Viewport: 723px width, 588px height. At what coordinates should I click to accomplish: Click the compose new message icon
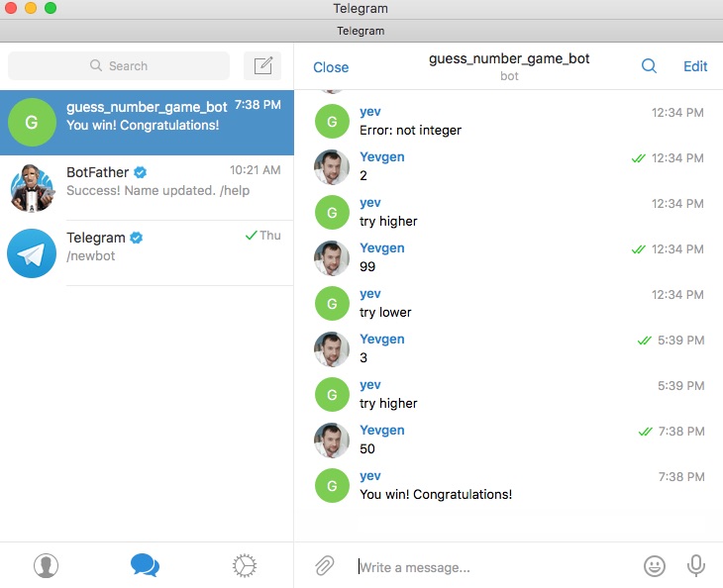click(262, 66)
